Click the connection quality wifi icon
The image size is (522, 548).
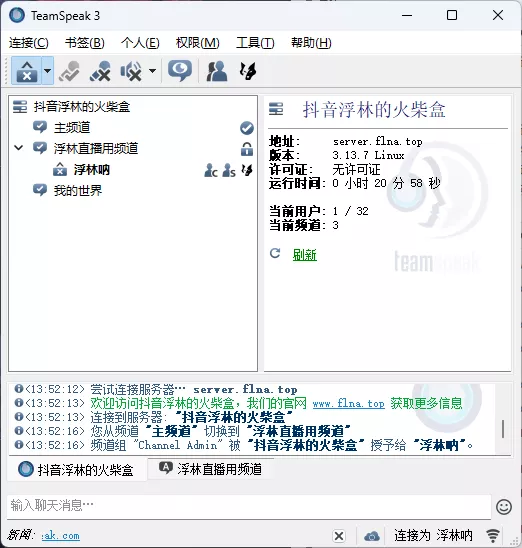point(493,535)
